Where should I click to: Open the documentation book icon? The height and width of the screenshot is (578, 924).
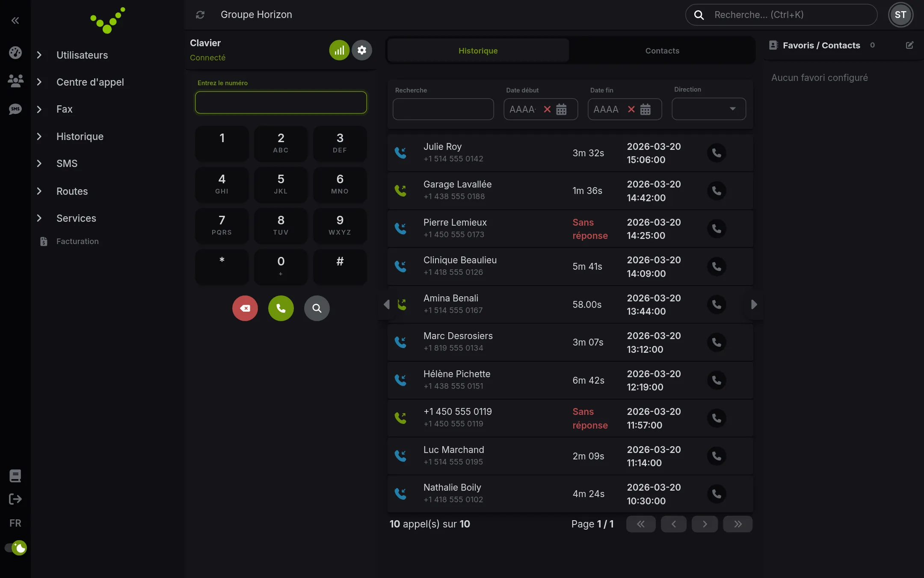(x=15, y=476)
